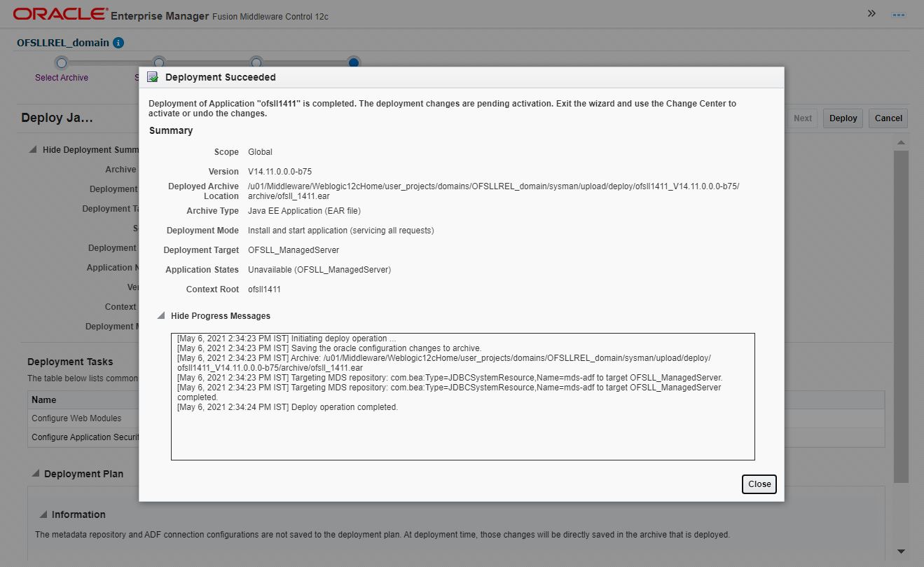Collapse the Hide Progress Messages section

pos(161,316)
